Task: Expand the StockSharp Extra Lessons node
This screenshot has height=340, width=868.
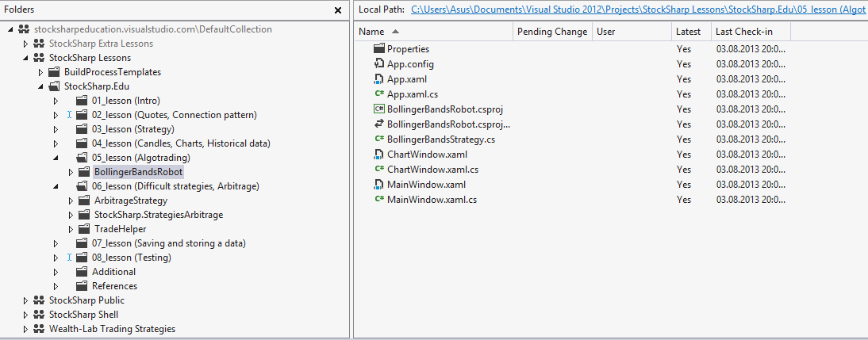Action: 25,43
